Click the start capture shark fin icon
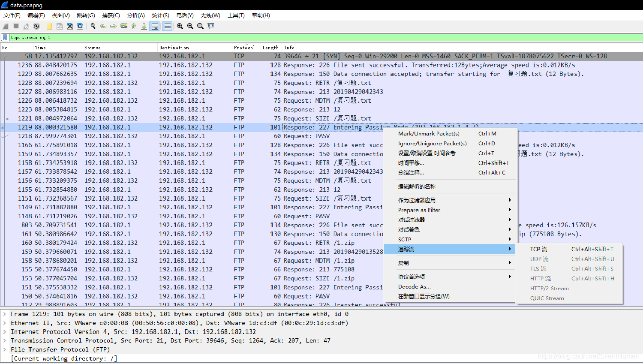643x364 pixels. pyautogui.click(x=6, y=26)
